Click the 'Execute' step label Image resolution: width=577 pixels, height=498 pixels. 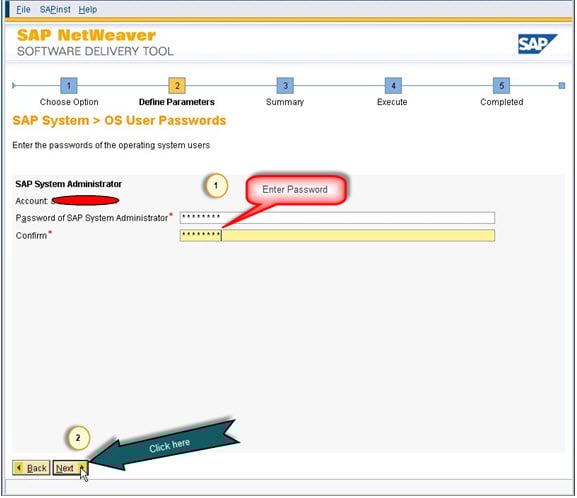point(392,102)
